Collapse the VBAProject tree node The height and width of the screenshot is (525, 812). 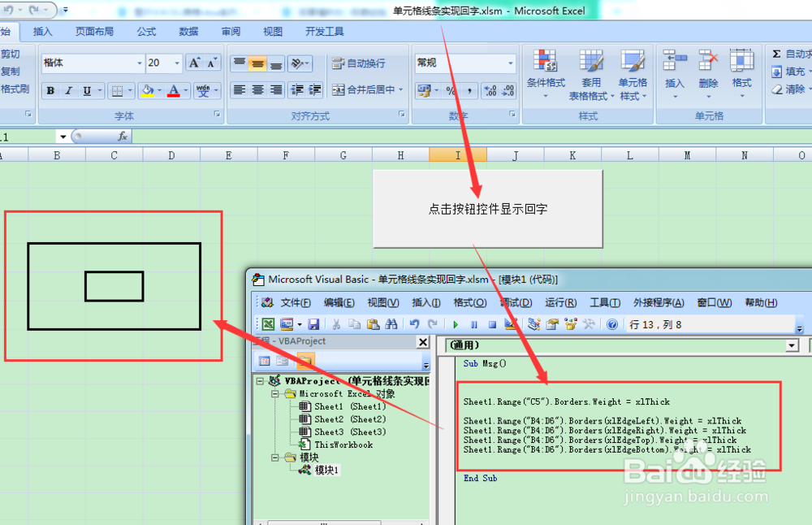(260, 381)
